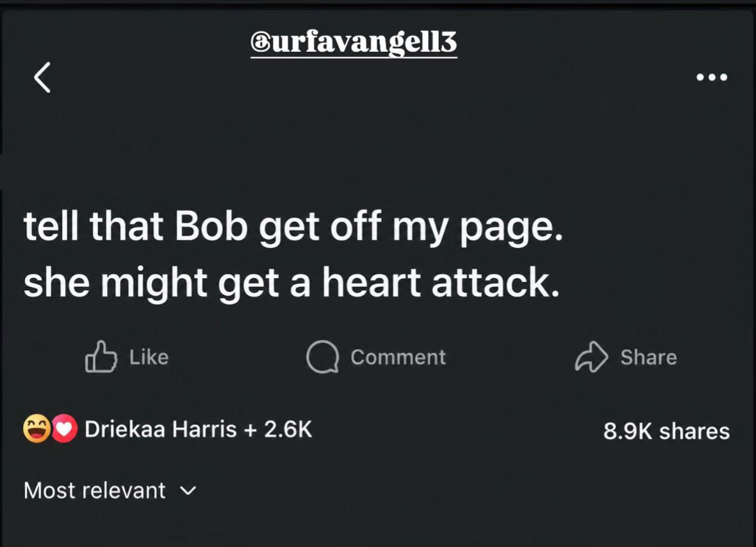Open the Most relevant comment sort dropdown

click(x=110, y=491)
